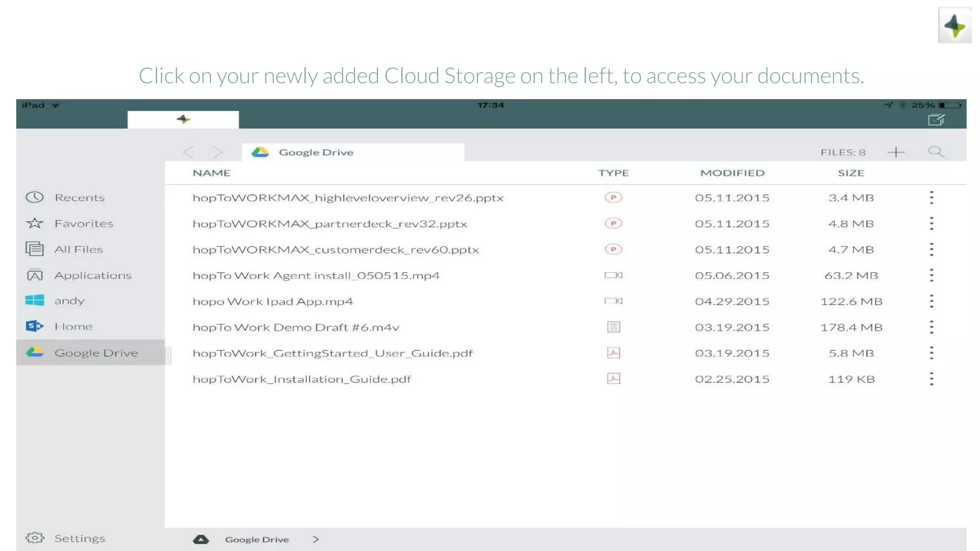
Task: Open hopTo Work Demo Draft #6.m4v
Action: (296, 327)
